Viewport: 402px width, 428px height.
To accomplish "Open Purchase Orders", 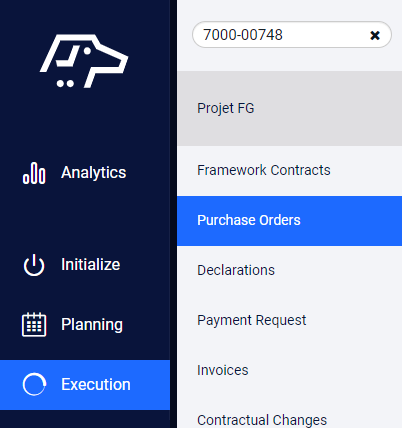I will click(249, 220).
